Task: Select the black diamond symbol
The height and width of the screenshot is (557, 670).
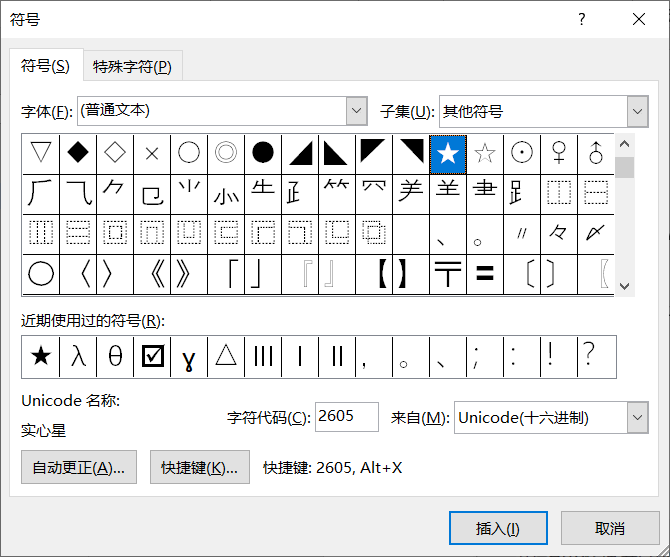Action: click(x=78, y=153)
